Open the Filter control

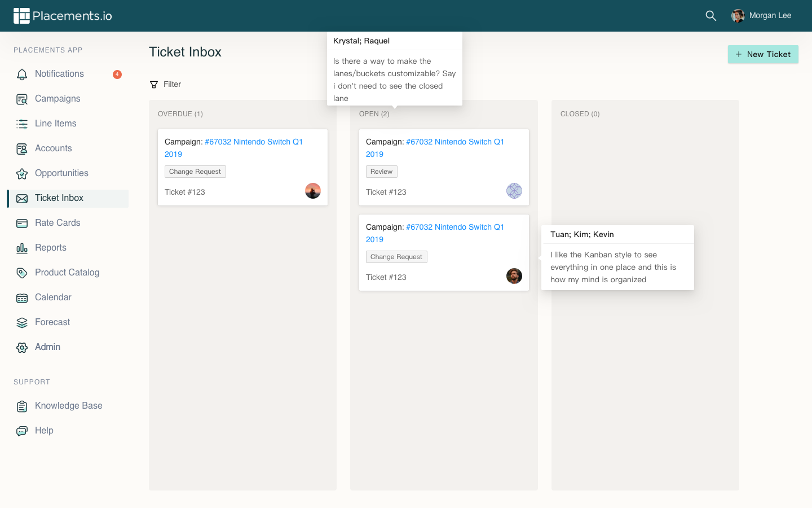coord(165,85)
